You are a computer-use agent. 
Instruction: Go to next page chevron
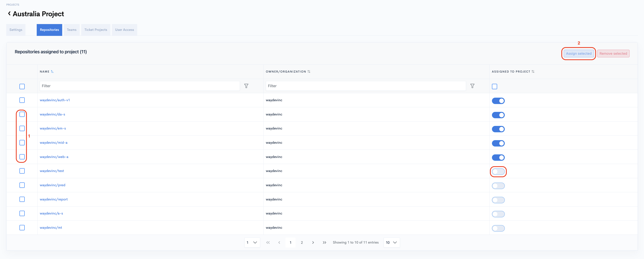tap(313, 243)
